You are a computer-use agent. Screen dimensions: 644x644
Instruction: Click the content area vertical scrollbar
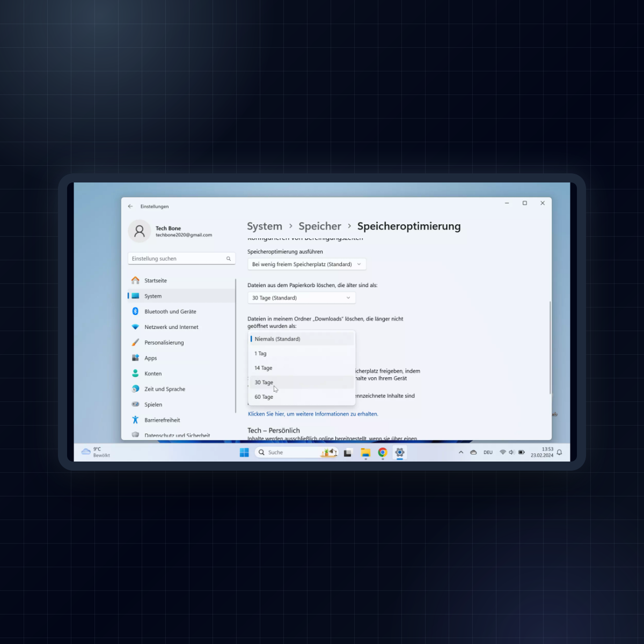point(550,347)
